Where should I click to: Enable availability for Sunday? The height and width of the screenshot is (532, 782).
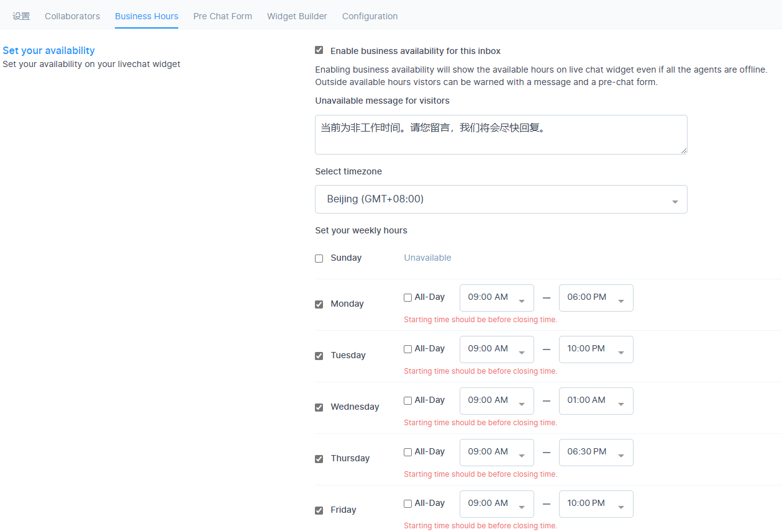pyautogui.click(x=319, y=258)
